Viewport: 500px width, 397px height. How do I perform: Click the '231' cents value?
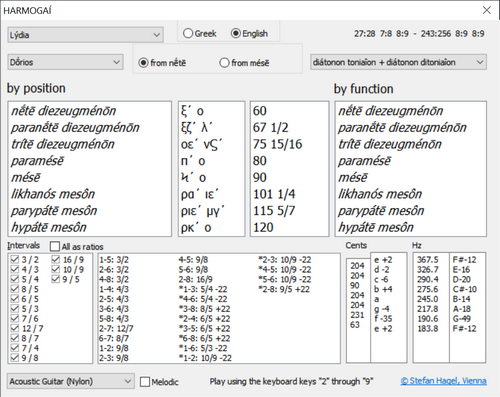point(357,315)
